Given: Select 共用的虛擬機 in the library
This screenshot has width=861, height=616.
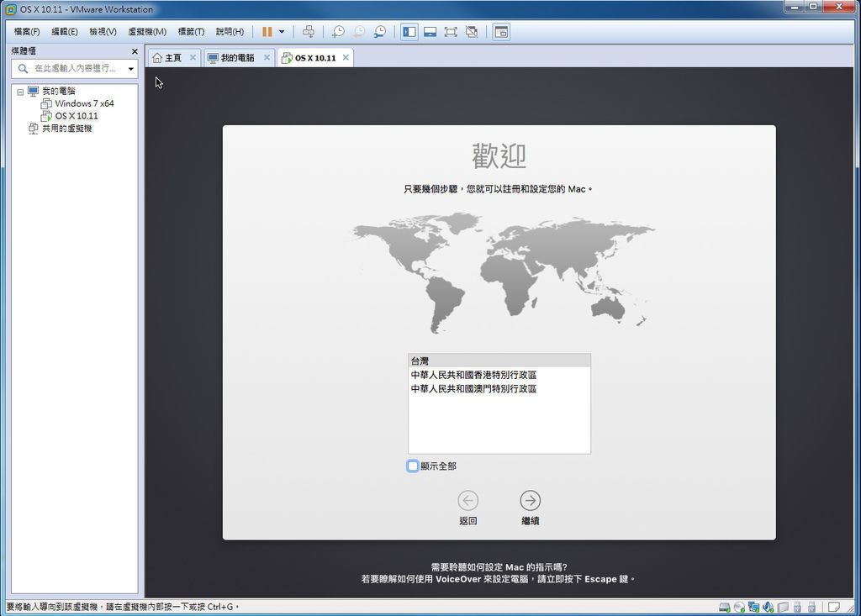Looking at the screenshot, I should 67,129.
